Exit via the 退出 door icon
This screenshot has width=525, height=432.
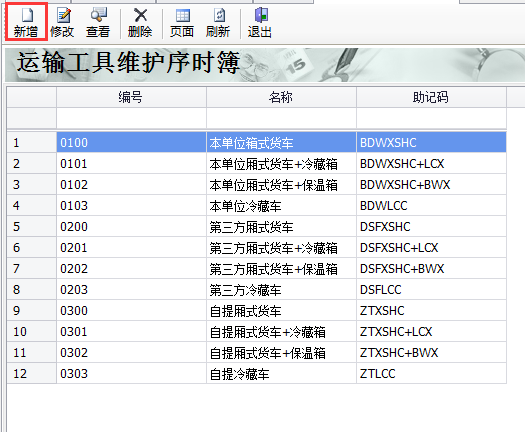point(260,22)
